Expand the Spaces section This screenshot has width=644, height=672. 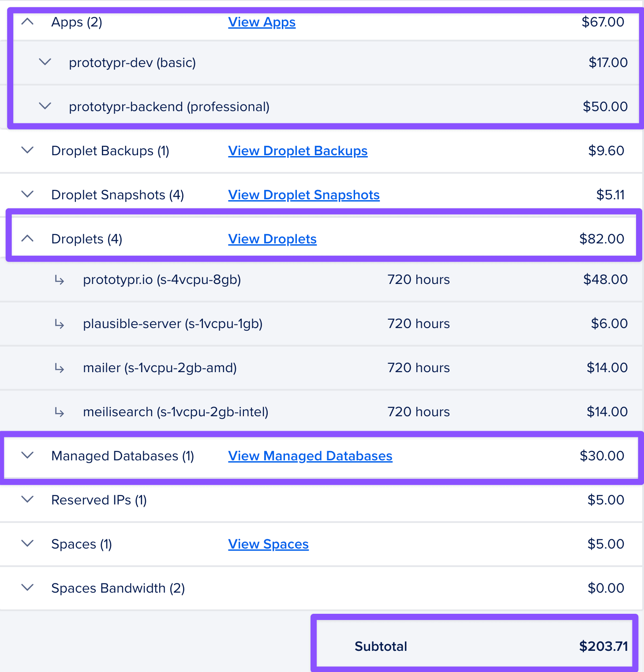click(27, 544)
